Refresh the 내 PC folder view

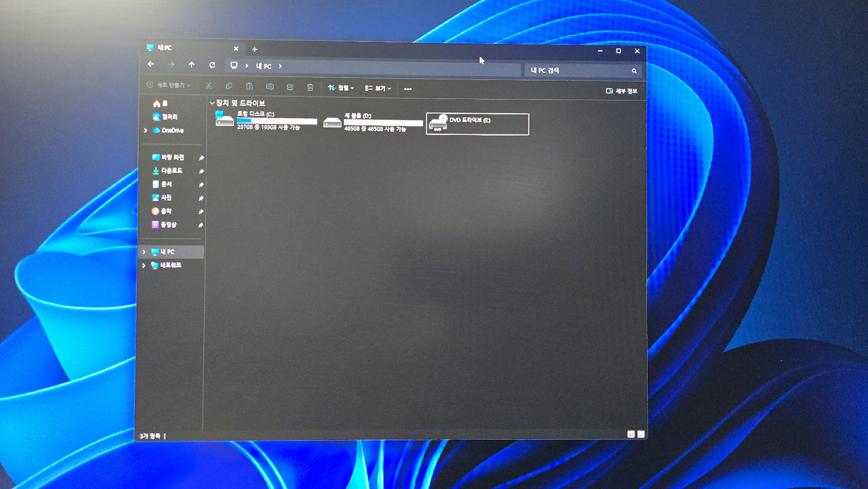click(x=212, y=65)
